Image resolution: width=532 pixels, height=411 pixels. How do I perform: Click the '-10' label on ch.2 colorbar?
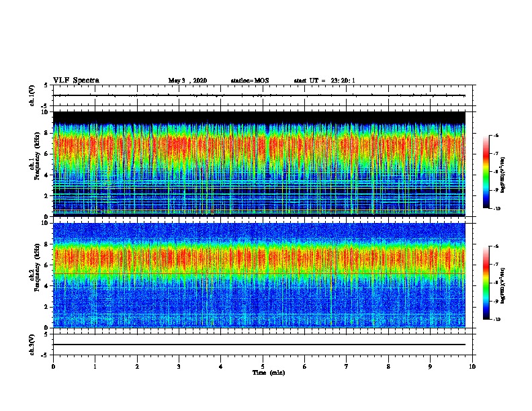496,319
